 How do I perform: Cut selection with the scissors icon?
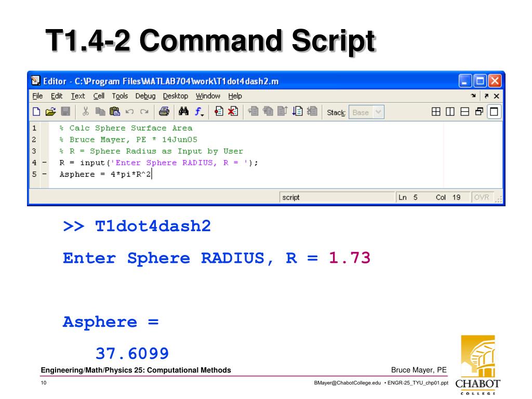[86, 112]
